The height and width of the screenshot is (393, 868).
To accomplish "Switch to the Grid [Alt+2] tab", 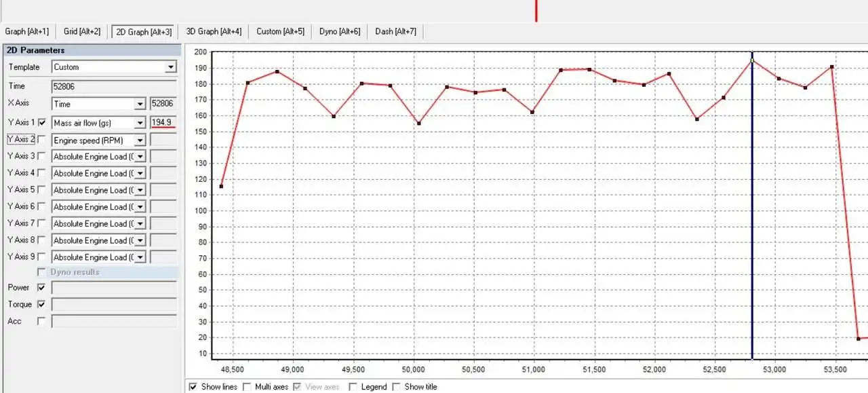I will (81, 31).
